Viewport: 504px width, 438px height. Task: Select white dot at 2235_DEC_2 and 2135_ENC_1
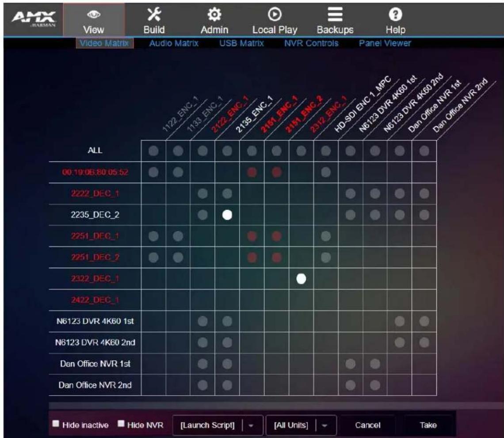(227, 215)
